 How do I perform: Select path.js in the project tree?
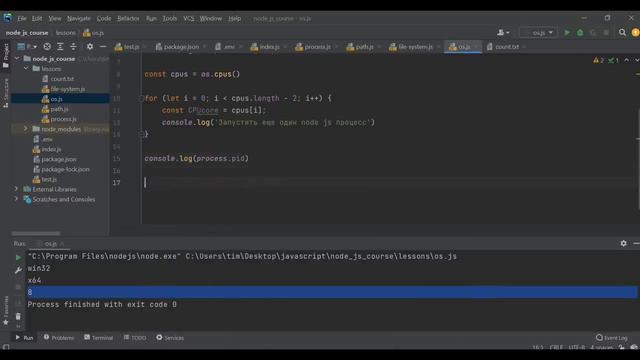click(x=59, y=109)
